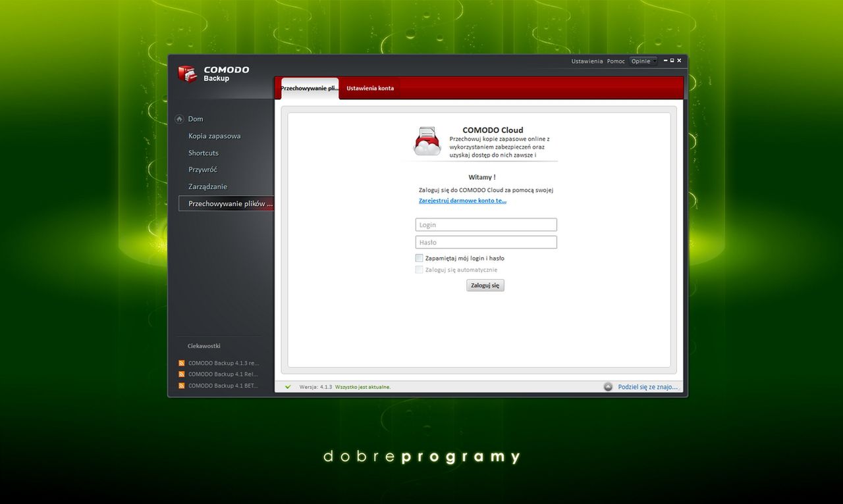843x504 pixels.
Task: Go to Dom in sidebar
Action: (196, 119)
